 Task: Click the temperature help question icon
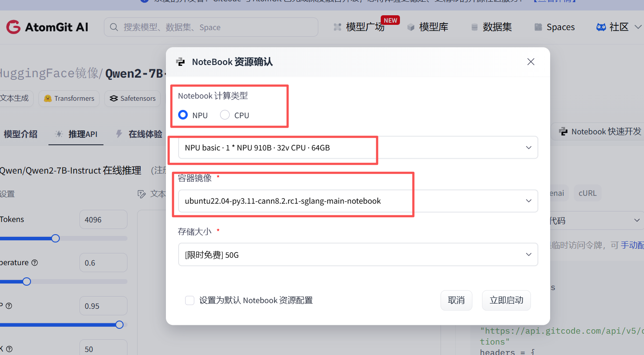click(x=35, y=263)
